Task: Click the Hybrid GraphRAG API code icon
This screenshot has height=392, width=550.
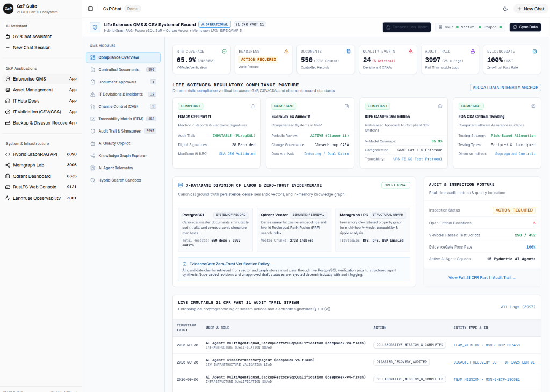Action: tap(8, 154)
